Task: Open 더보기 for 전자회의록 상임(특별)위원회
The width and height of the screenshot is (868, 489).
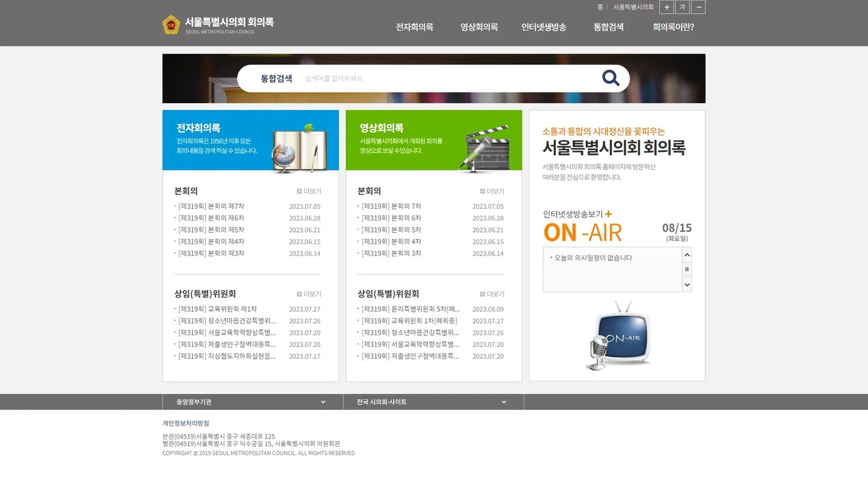Action: pos(309,294)
